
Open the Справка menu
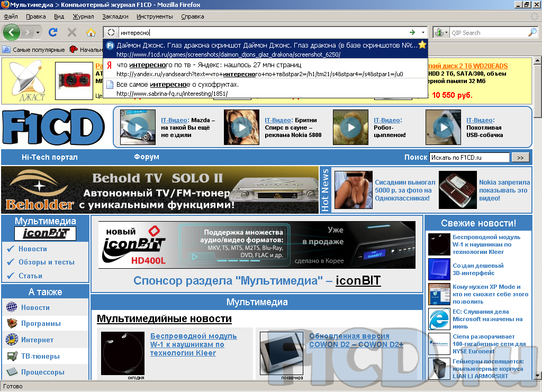[x=192, y=16]
